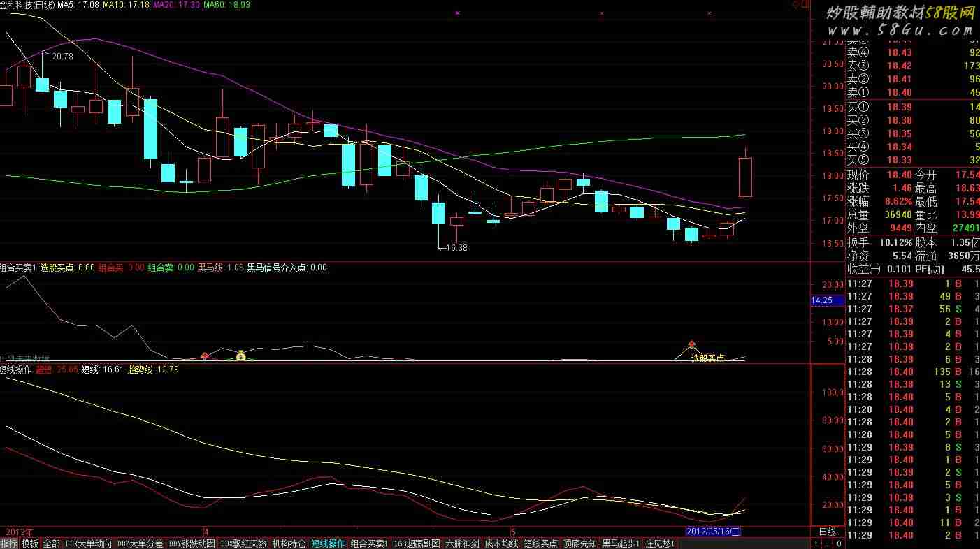Switch to the 模板 tab
980x549 pixels.
point(30,543)
